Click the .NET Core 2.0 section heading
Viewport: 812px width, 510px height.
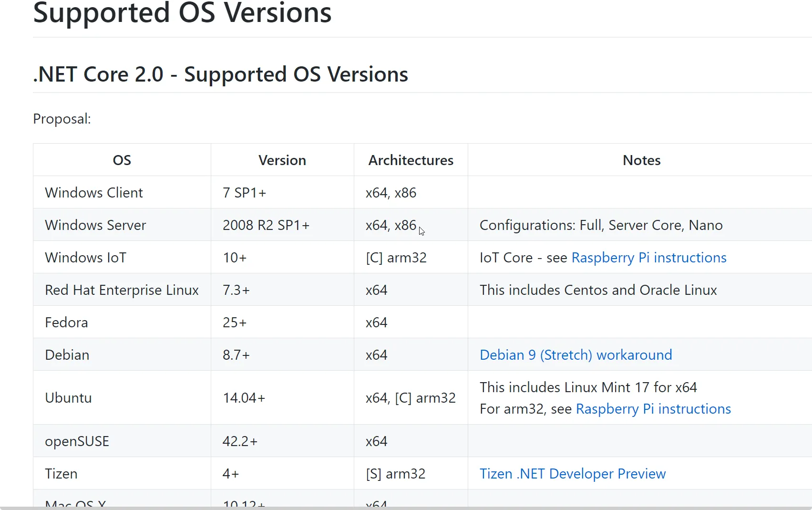220,74
